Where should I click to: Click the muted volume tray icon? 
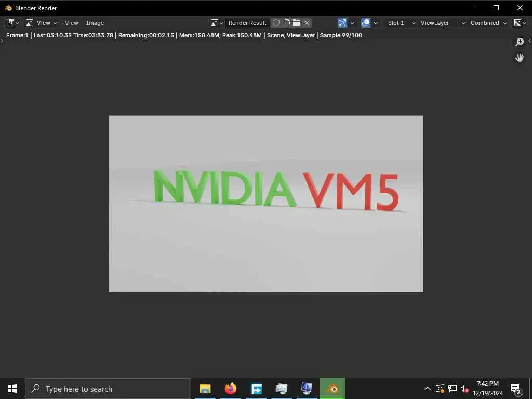(464, 389)
